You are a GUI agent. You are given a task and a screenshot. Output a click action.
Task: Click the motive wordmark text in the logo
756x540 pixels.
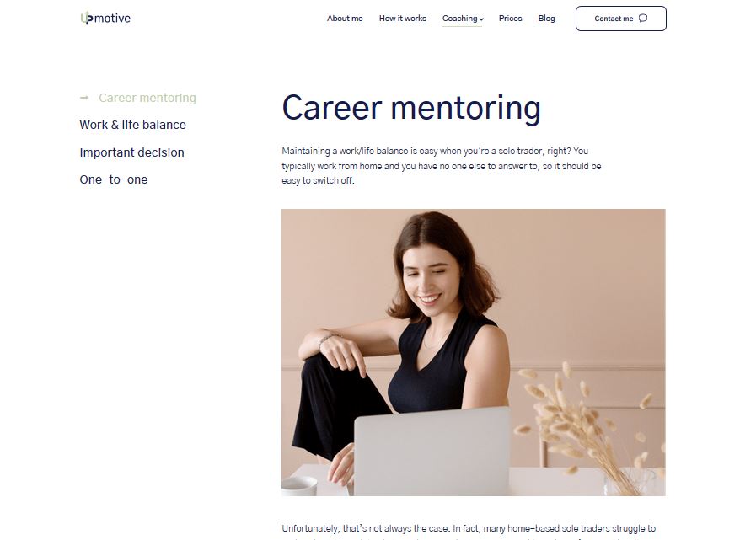click(112, 19)
